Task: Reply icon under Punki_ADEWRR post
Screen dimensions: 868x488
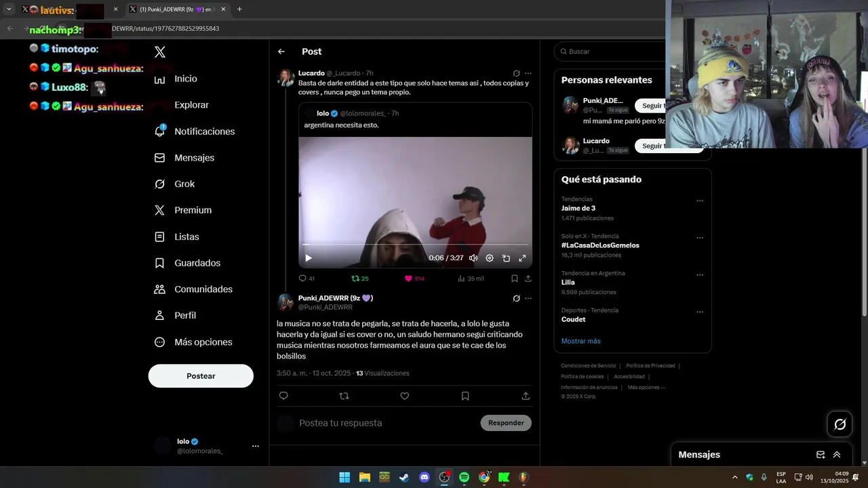Action: 283,396
